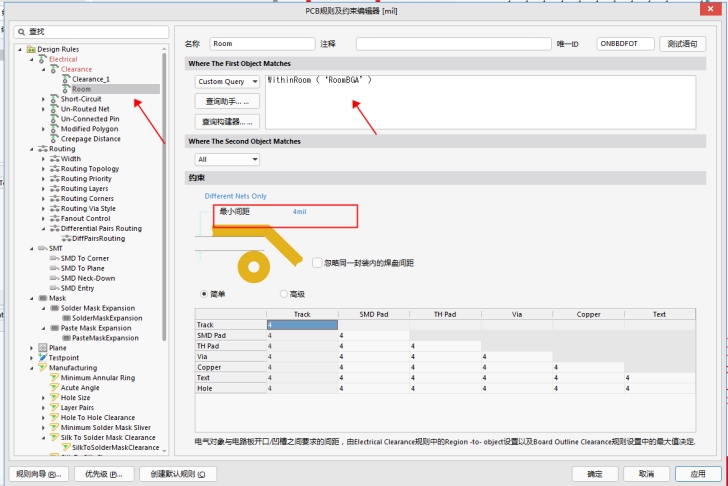Viewport: 728px width, 486px height.
Task: Click the Testpoint category icon
Action: [x=43, y=357]
